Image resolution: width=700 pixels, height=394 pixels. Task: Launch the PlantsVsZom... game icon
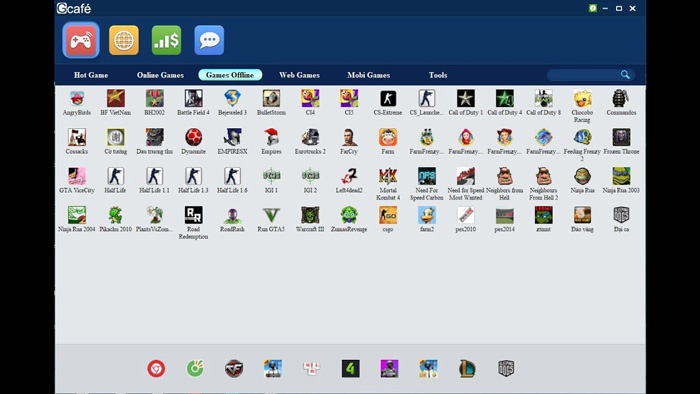coord(154,215)
